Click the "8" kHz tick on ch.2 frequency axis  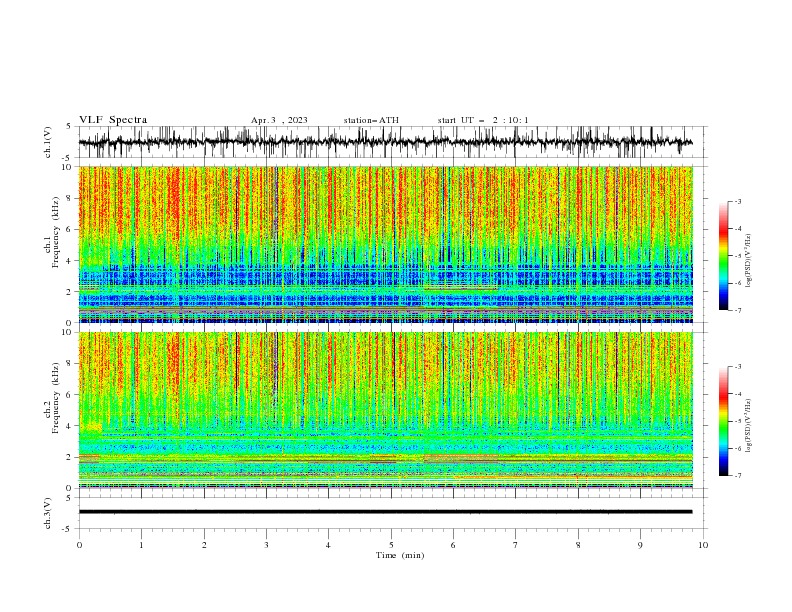click(70, 364)
